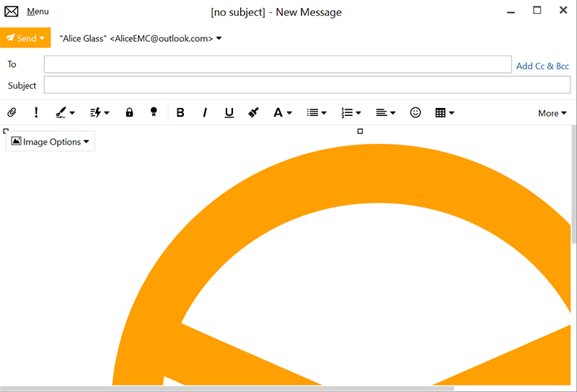Open the font options dropdown arrow

pos(290,113)
